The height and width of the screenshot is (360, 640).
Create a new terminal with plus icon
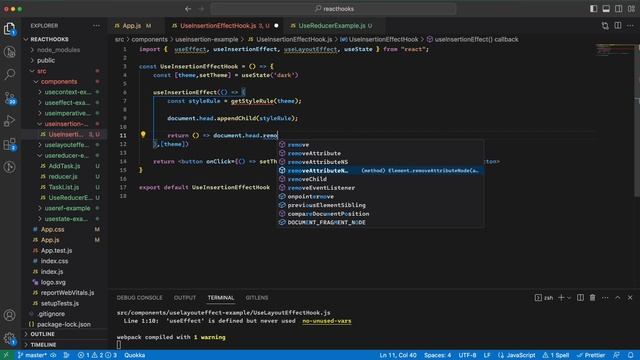coord(561,298)
